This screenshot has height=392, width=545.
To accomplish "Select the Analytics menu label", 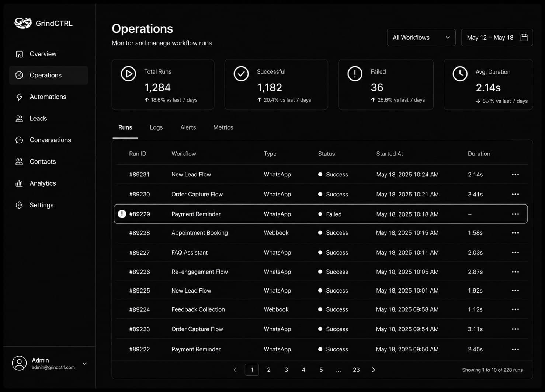I will (x=43, y=183).
